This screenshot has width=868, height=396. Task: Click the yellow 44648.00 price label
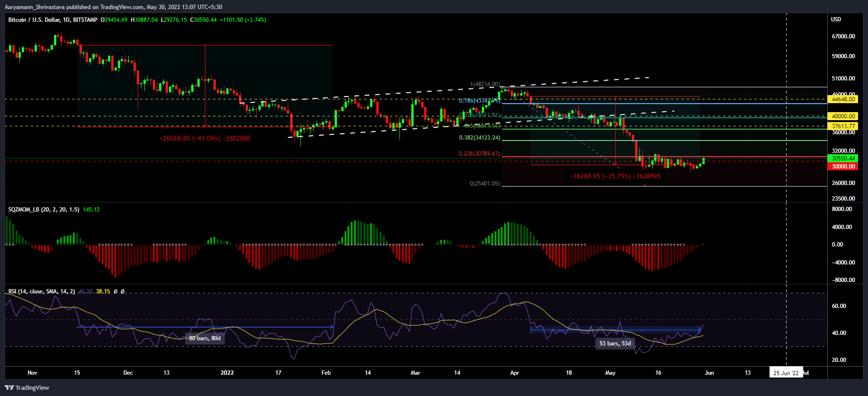point(843,99)
